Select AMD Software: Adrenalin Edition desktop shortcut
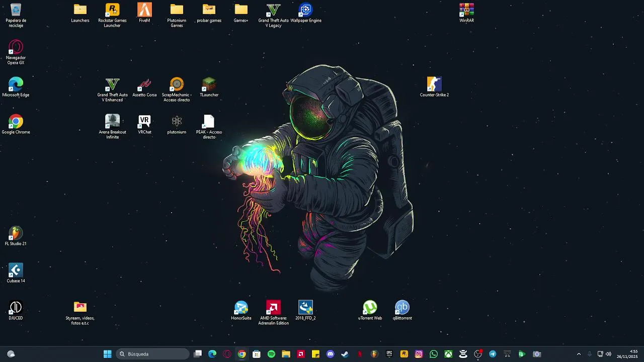 click(x=273, y=313)
